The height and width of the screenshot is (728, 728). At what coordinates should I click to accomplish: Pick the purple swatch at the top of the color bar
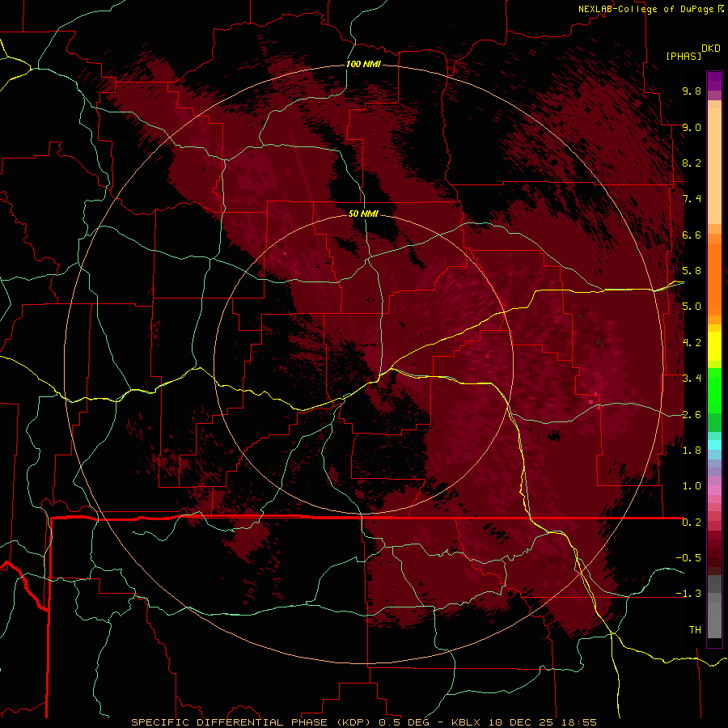[x=714, y=81]
